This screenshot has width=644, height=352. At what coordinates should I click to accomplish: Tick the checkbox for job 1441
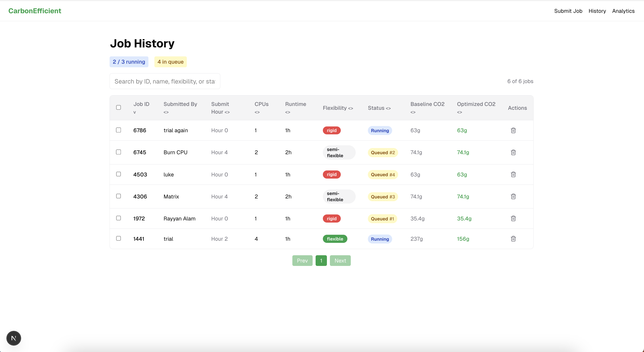(x=119, y=238)
